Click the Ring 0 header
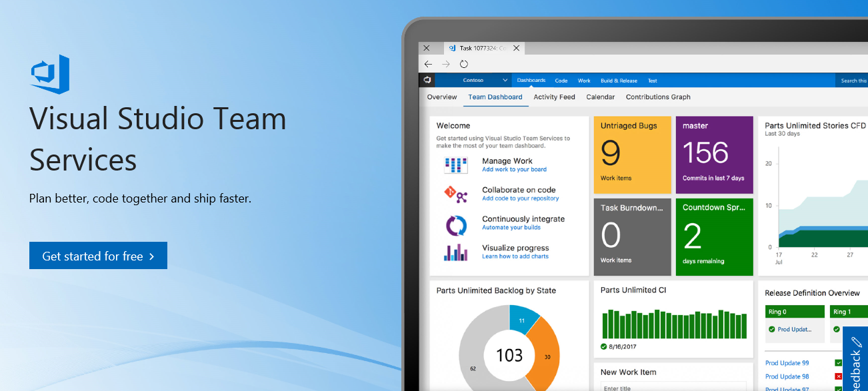868x391 pixels. [x=795, y=311]
